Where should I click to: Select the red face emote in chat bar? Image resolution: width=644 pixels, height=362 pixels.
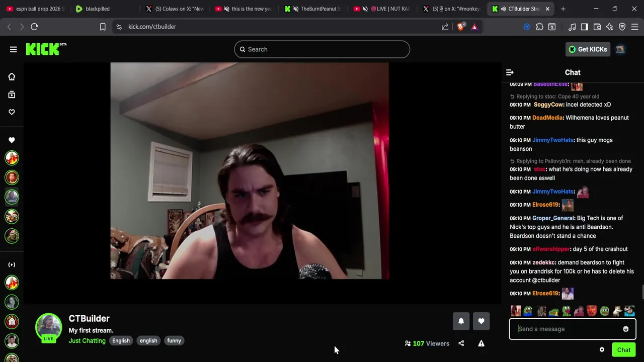point(592,311)
